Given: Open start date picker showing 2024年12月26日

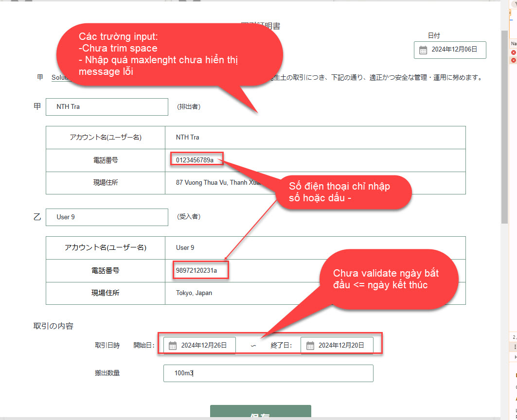Looking at the screenshot, I should click(x=204, y=346).
